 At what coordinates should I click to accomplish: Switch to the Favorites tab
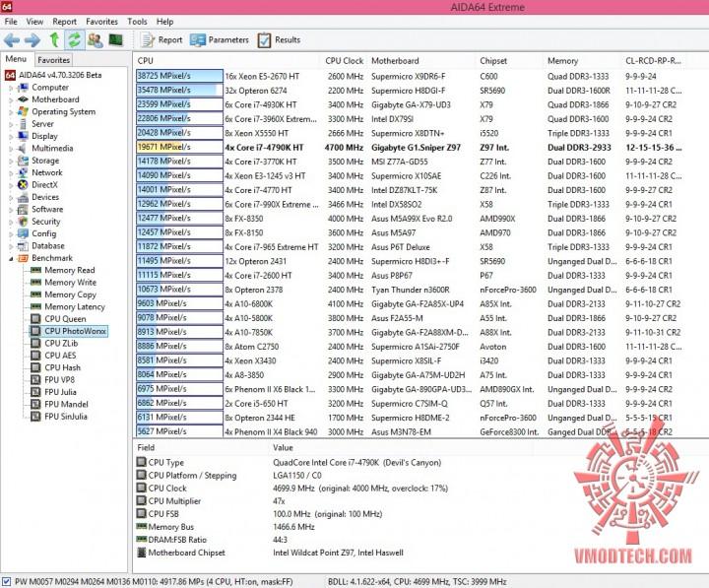pyautogui.click(x=54, y=60)
